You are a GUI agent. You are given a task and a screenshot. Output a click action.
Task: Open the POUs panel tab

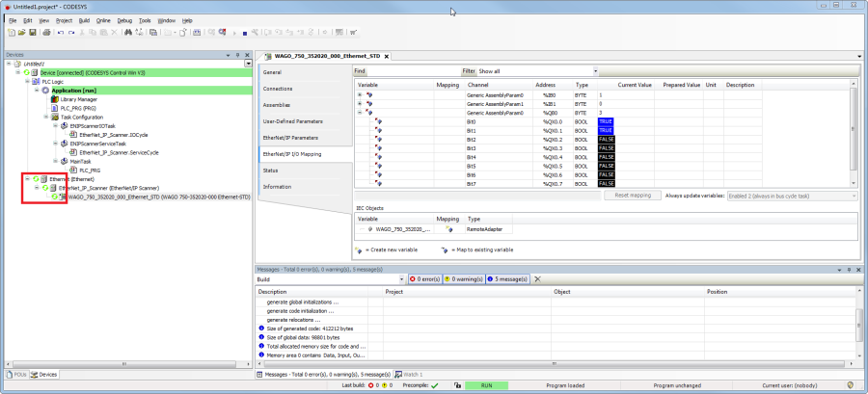point(18,374)
